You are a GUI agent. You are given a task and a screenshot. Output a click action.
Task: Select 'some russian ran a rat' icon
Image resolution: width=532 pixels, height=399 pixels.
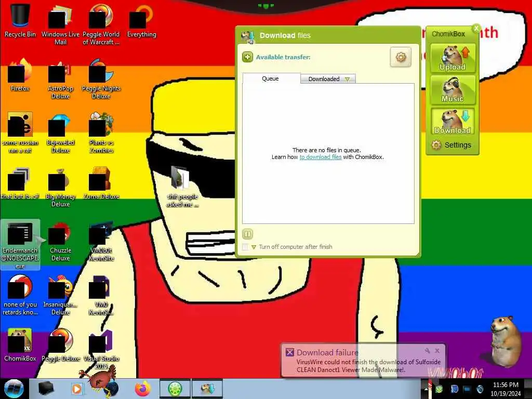(20, 132)
